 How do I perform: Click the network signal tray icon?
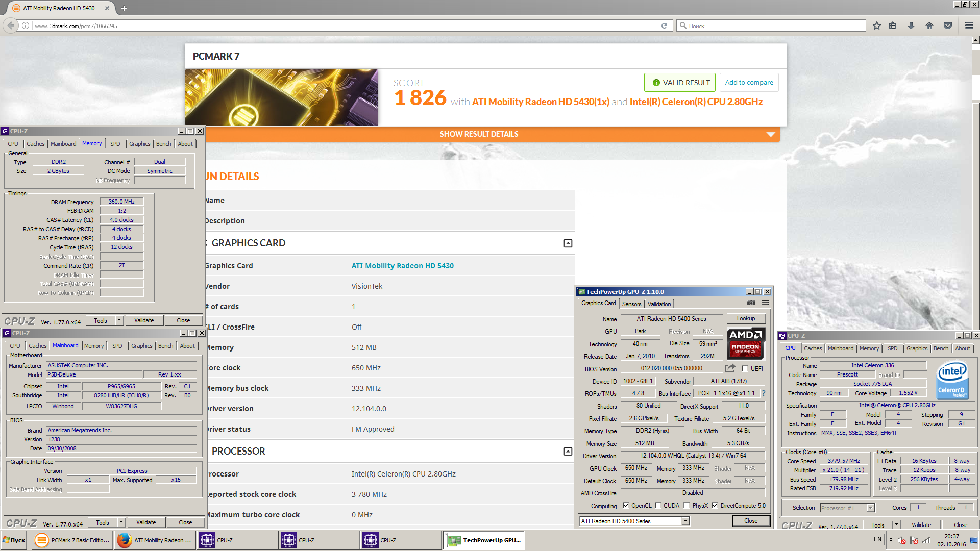pos(926,540)
